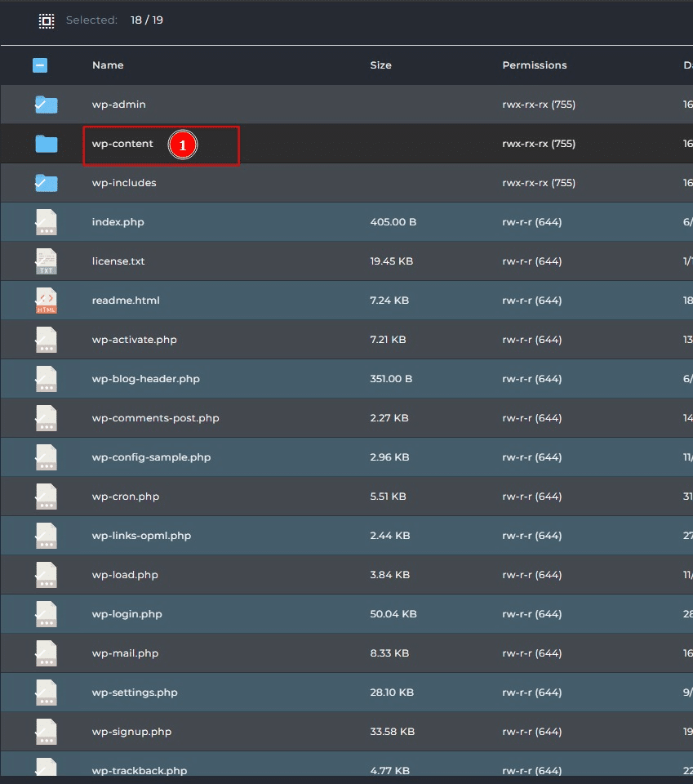693x784 pixels.
Task: Click the 5.51 KB size of wp-cron.php
Action: [388, 497]
